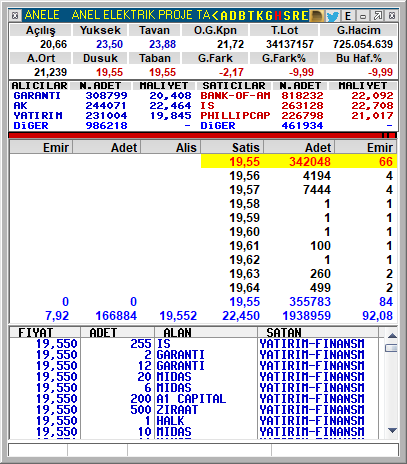Viewport: 407px width, 464px height.
Task: Click the left arrow before letter A
Action: pyautogui.click(x=215, y=15)
